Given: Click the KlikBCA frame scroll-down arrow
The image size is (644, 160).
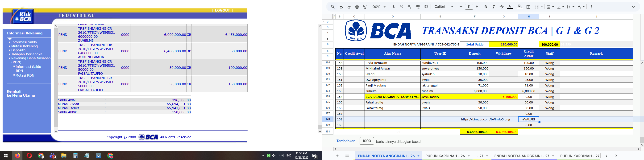Looking at the screenshot, I should [x=56, y=131].
